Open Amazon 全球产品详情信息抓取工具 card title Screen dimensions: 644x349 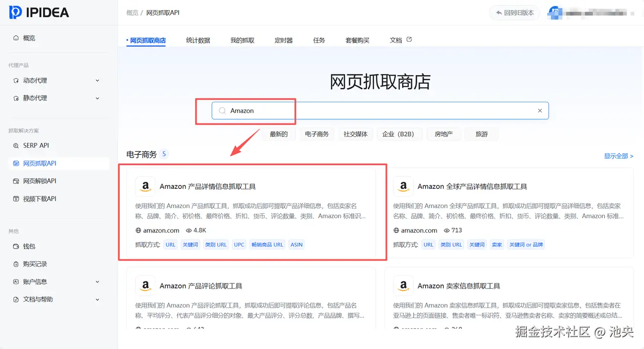[472, 186]
